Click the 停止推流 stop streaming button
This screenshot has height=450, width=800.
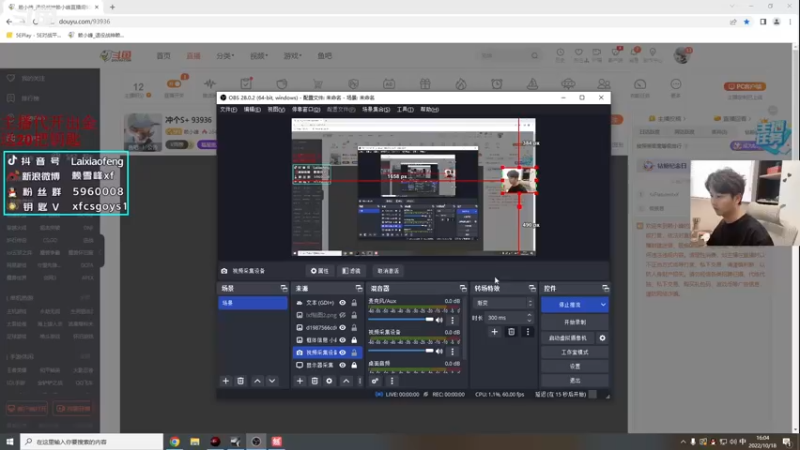click(x=570, y=305)
